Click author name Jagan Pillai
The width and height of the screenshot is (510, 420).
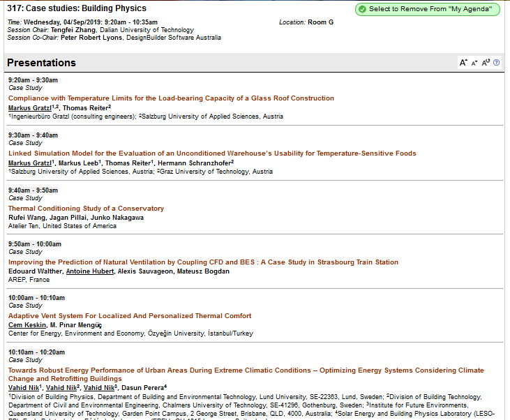click(x=68, y=218)
